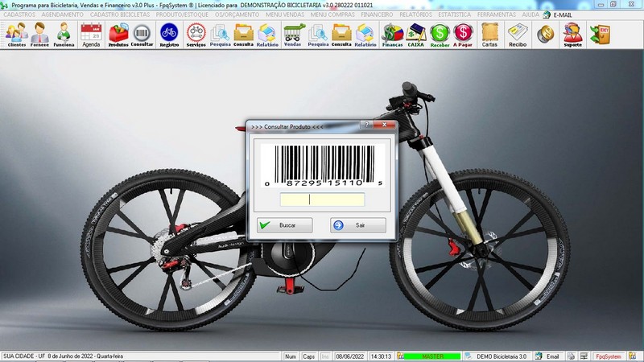Open the Funciona employees icon

click(x=64, y=35)
